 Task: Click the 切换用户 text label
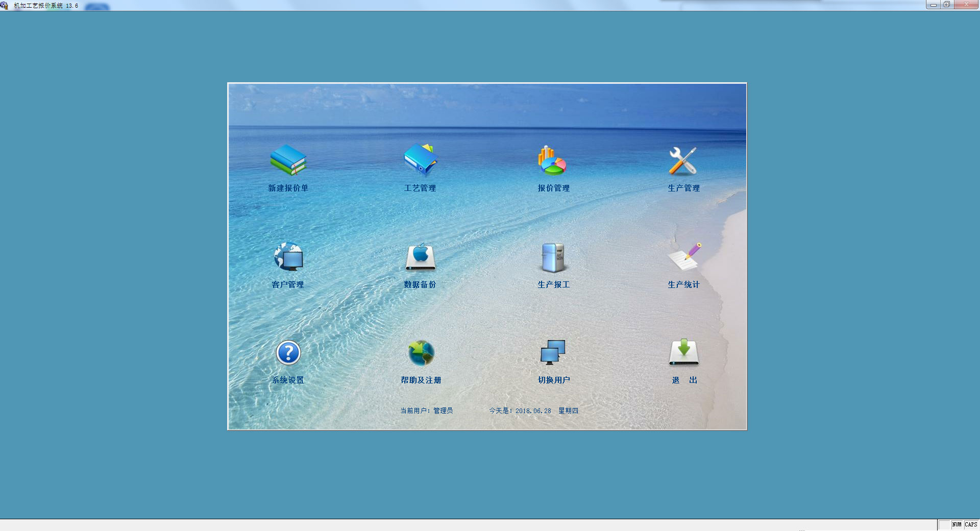pyautogui.click(x=554, y=380)
